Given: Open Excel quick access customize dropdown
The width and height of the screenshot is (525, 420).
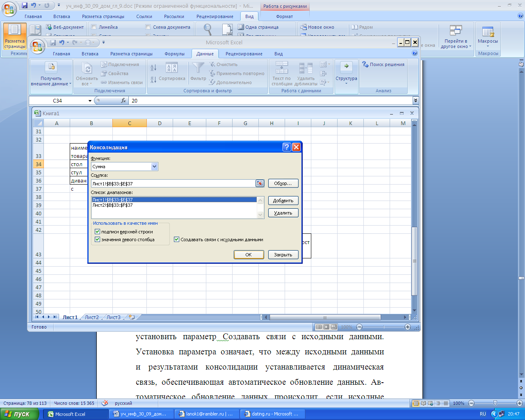Looking at the screenshot, I should click(103, 42).
